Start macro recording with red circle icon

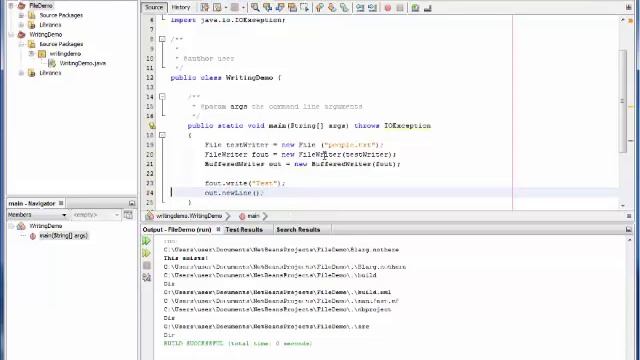pyautogui.click(x=388, y=7)
